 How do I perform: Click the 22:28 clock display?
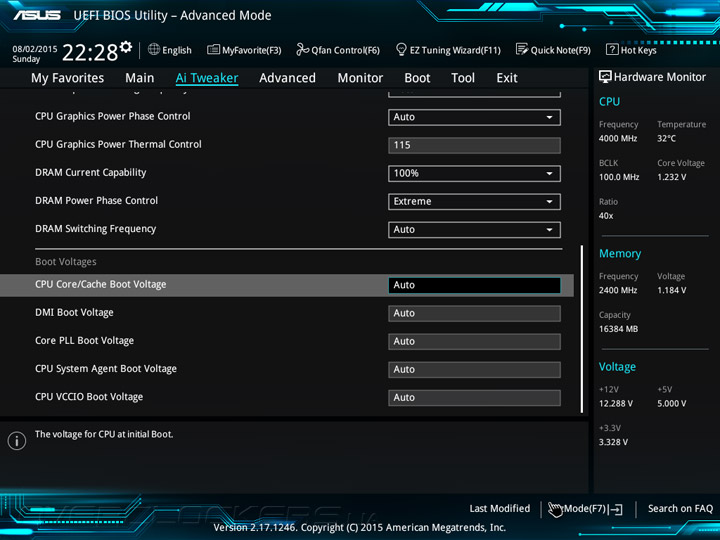[90, 52]
